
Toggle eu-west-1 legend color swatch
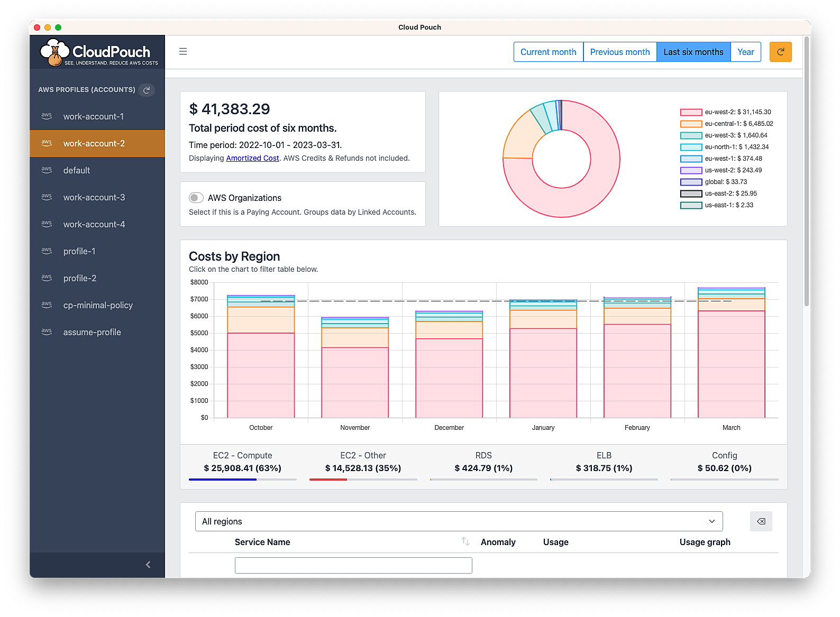pos(691,159)
